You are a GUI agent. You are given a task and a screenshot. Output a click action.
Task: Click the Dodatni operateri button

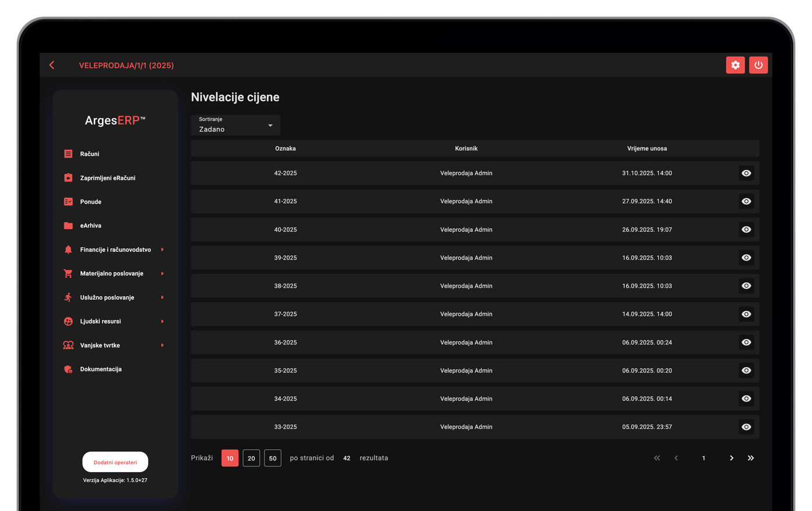[x=115, y=462]
